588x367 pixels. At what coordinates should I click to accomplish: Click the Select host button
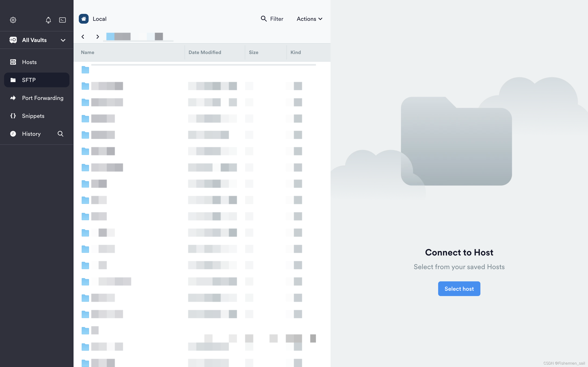(459, 289)
